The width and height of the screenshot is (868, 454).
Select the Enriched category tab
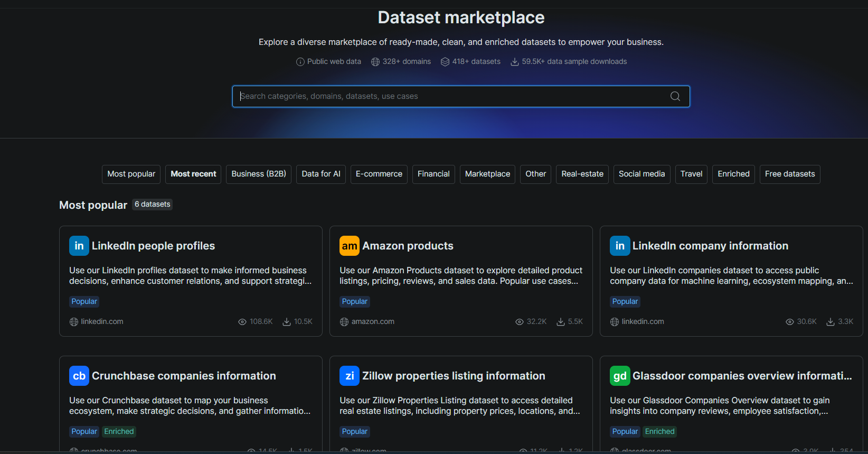[733, 174]
